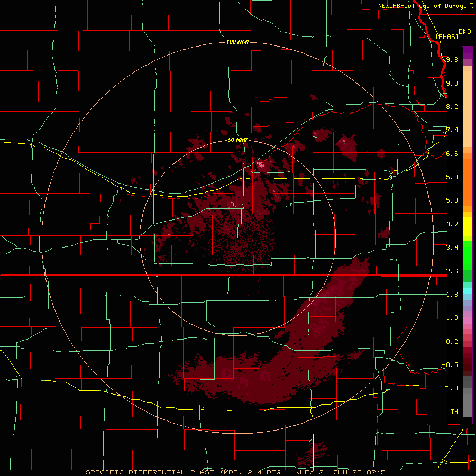The width and height of the screenshot is (476, 476).
Task: Click the (KDP) abbreviation in the caption
Action: click(231, 472)
